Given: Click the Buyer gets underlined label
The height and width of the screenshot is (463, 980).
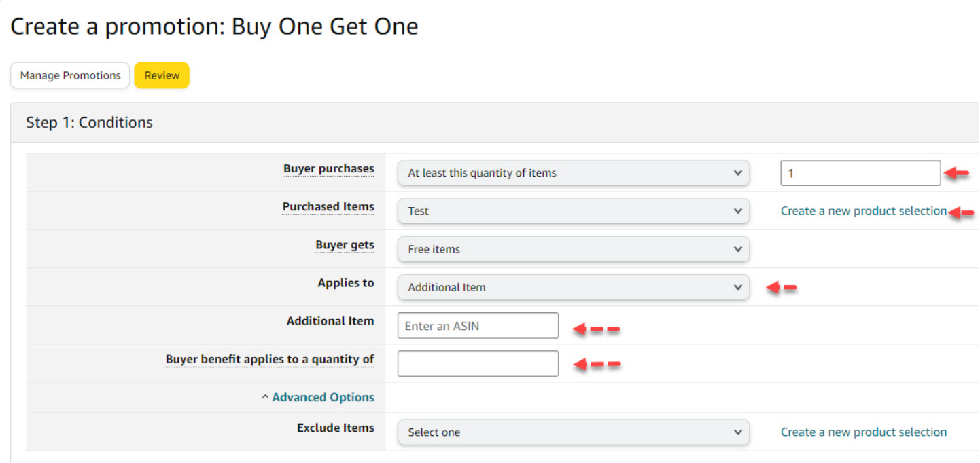Looking at the screenshot, I should click(345, 245).
